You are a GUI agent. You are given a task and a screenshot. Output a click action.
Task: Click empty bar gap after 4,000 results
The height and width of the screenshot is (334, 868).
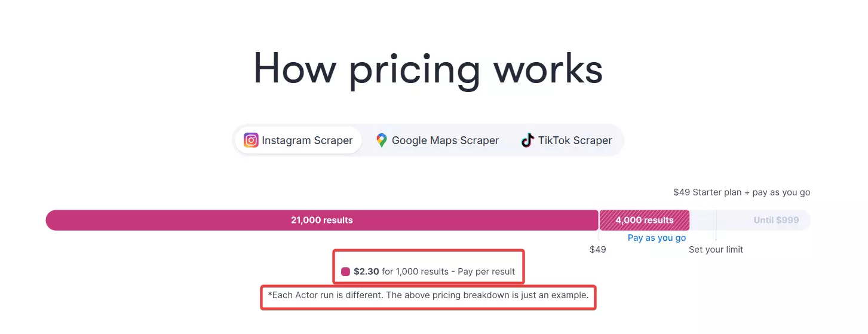click(x=703, y=220)
